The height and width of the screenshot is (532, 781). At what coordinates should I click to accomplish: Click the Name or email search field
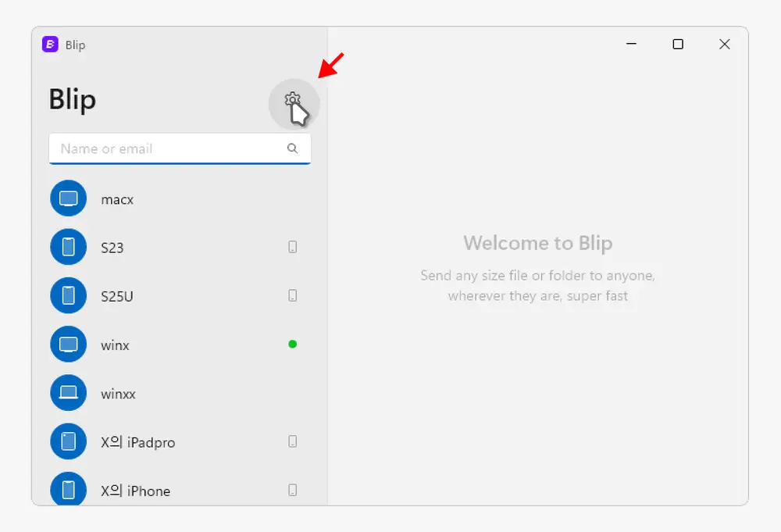[x=168, y=148]
